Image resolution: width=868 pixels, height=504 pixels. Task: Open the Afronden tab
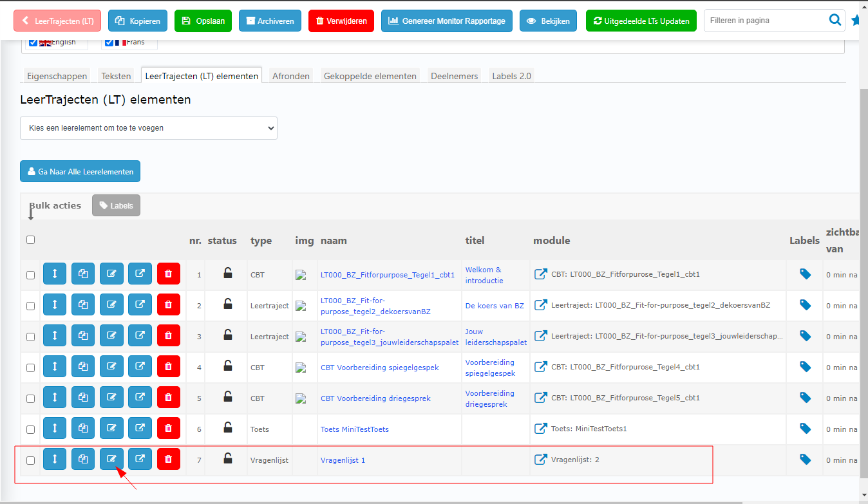pyautogui.click(x=291, y=76)
